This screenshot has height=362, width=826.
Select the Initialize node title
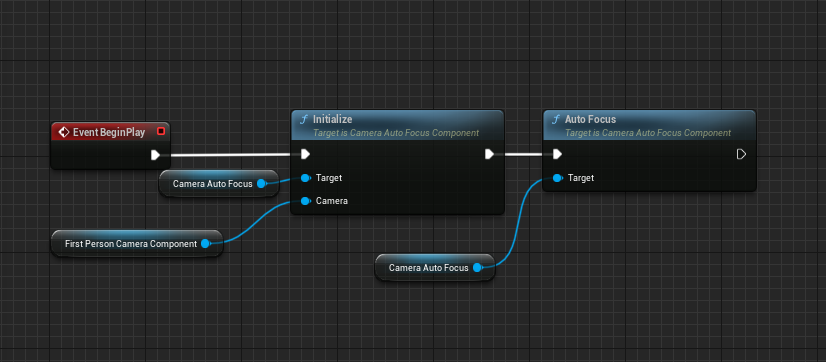click(332, 120)
